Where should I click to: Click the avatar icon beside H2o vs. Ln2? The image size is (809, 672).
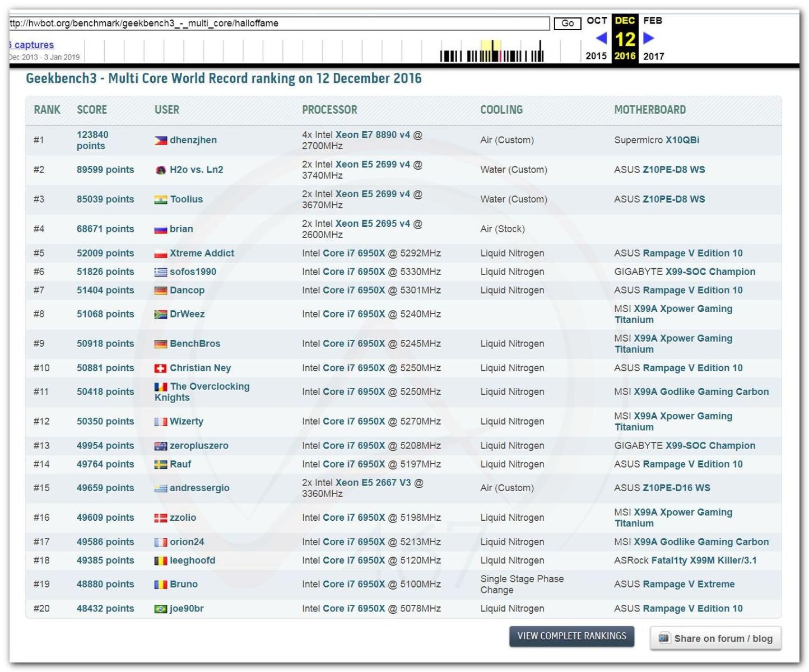[161, 170]
